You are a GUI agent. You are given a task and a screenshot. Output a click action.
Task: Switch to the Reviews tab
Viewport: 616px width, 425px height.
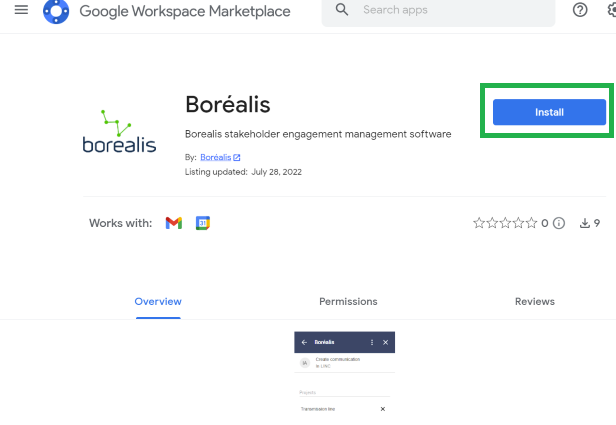(534, 301)
